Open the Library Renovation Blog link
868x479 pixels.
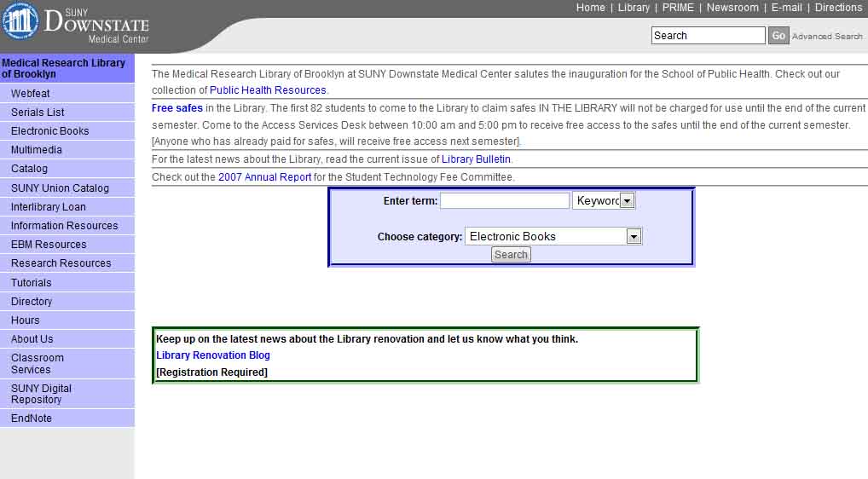(x=213, y=355)
